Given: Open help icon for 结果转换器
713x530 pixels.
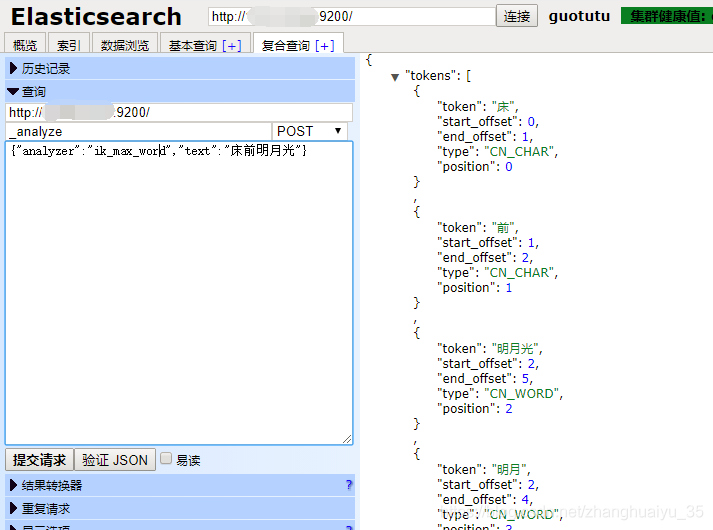Looking at the screenshot, I should click(349, 485).
